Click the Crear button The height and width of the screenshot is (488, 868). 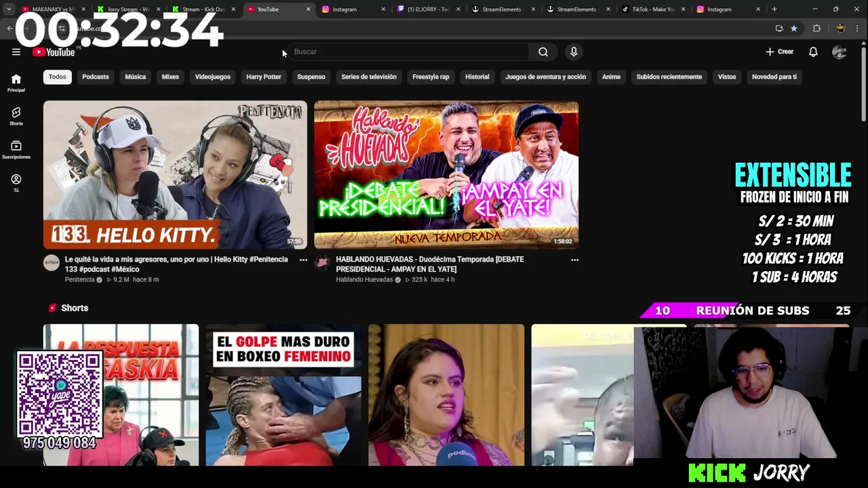point(779,52)
